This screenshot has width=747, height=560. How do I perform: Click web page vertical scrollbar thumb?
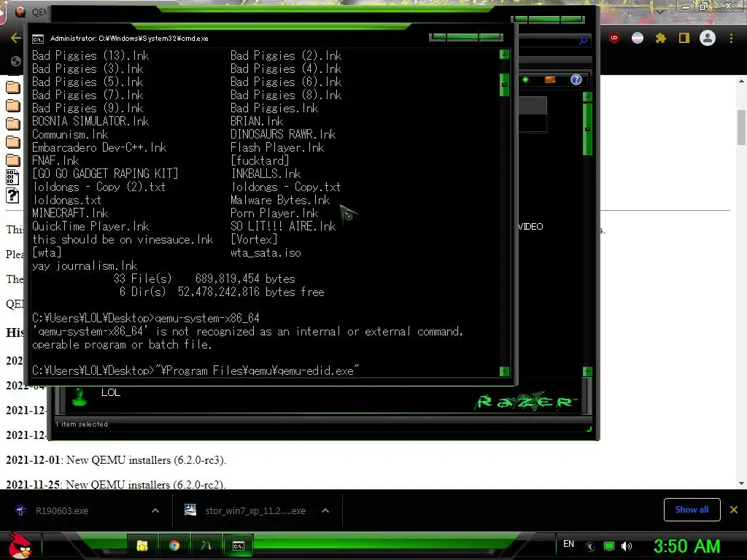741,127
